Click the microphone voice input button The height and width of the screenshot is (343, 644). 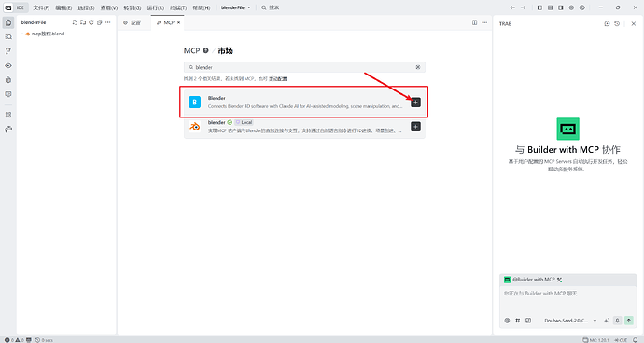[x=617, y=321]
